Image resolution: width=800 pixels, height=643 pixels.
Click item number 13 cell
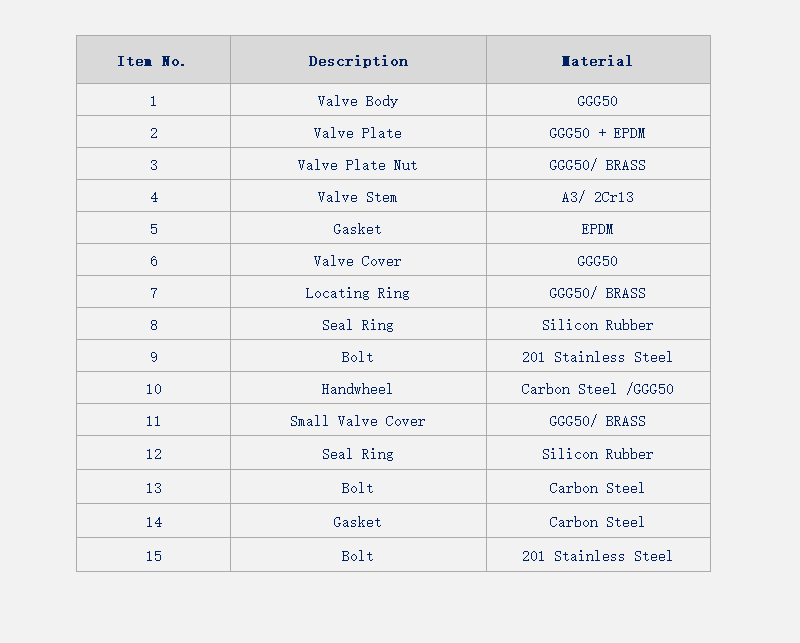tap(154, 487)
